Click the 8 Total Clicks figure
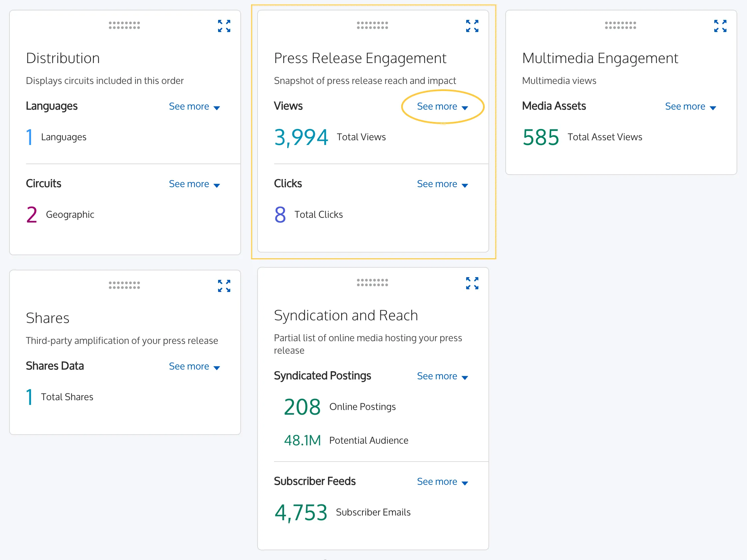Image resolution: width=747 pixels, height=560 pixels. [280, 215]
